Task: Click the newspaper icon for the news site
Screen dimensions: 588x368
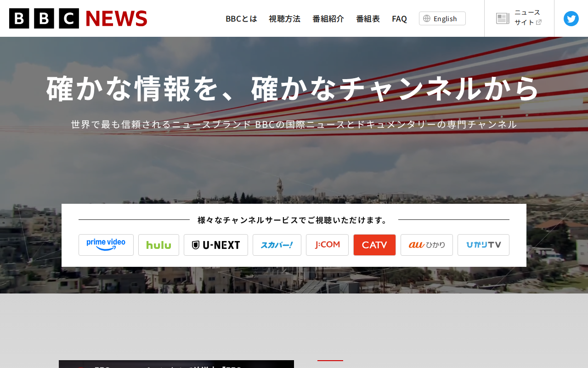Action: click(503, 18)
